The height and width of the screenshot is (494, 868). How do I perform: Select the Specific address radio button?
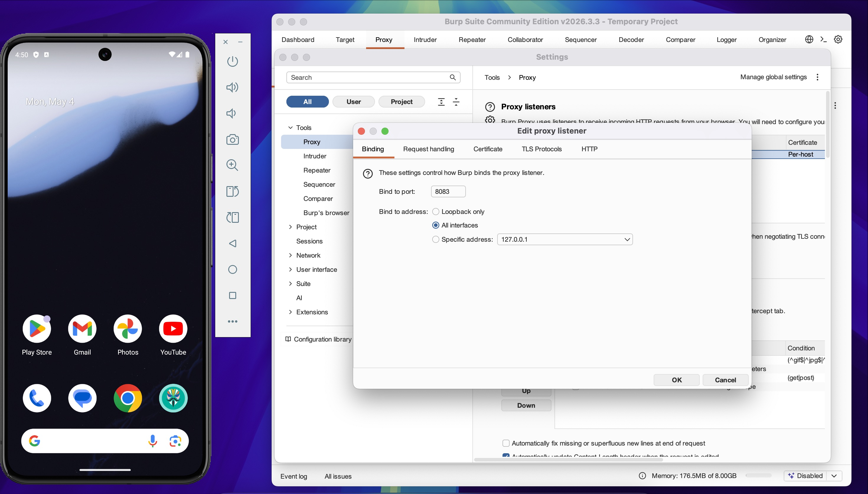pos(435,239)
